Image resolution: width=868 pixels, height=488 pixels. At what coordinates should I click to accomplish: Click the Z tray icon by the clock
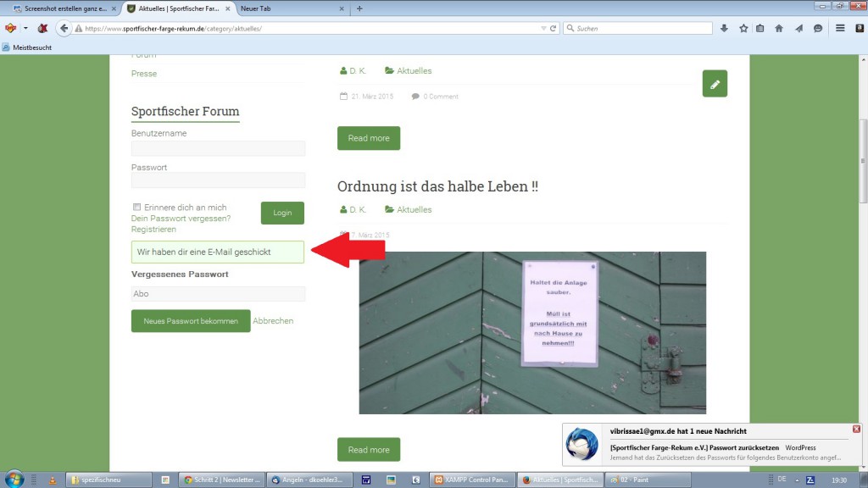[810, 480]
